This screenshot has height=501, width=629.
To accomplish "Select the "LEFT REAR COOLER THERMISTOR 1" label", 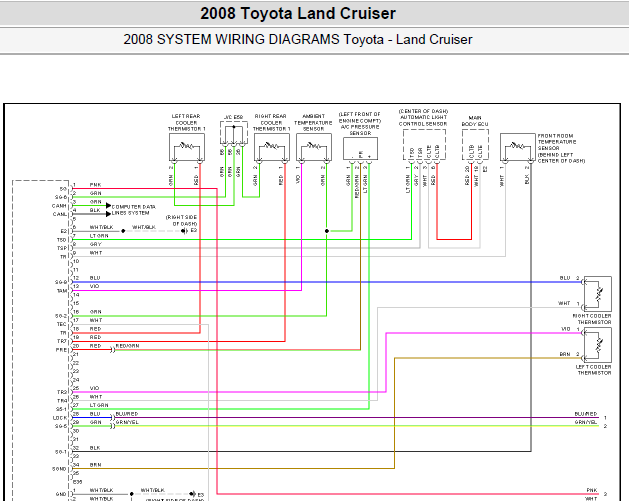I will pos(187,122).
